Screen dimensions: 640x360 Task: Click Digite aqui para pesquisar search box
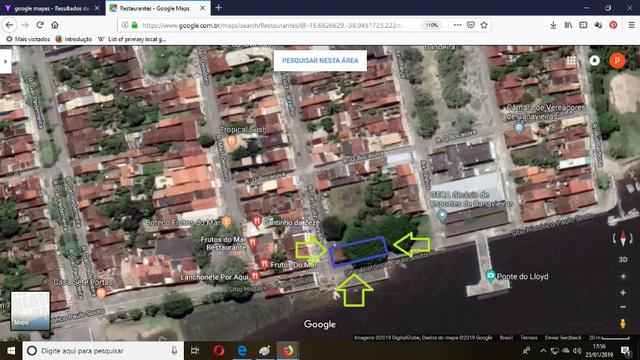click(x=102, y=351)
